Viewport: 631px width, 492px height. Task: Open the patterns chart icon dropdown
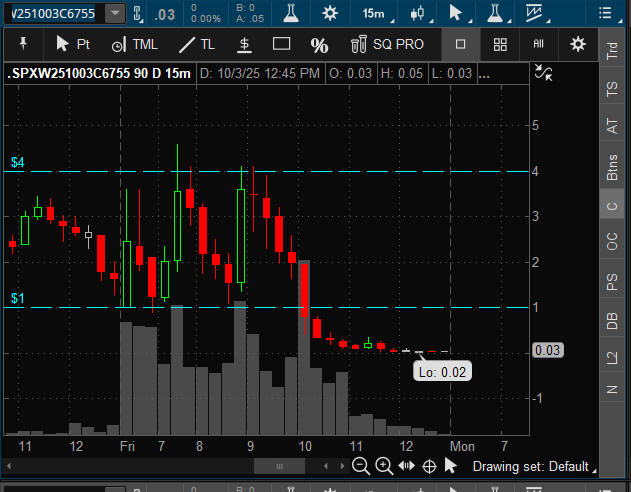(536, 14)
